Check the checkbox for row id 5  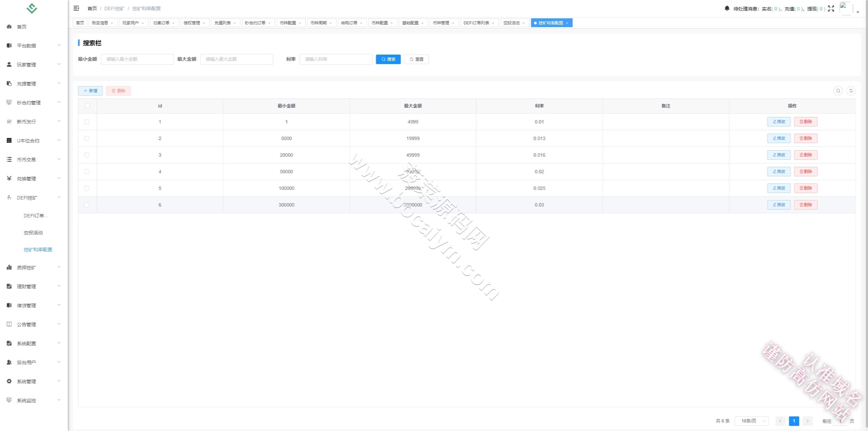(x=87, y=188)
